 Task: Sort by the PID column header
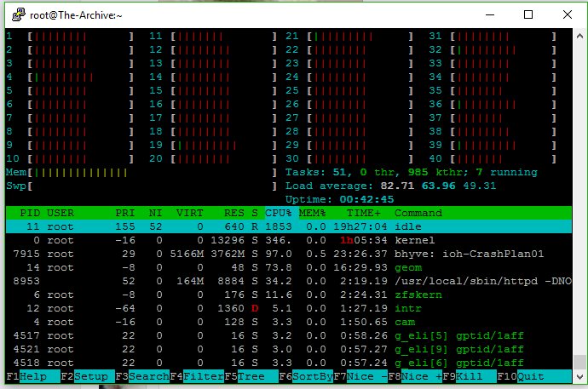[x=30, y=213]
